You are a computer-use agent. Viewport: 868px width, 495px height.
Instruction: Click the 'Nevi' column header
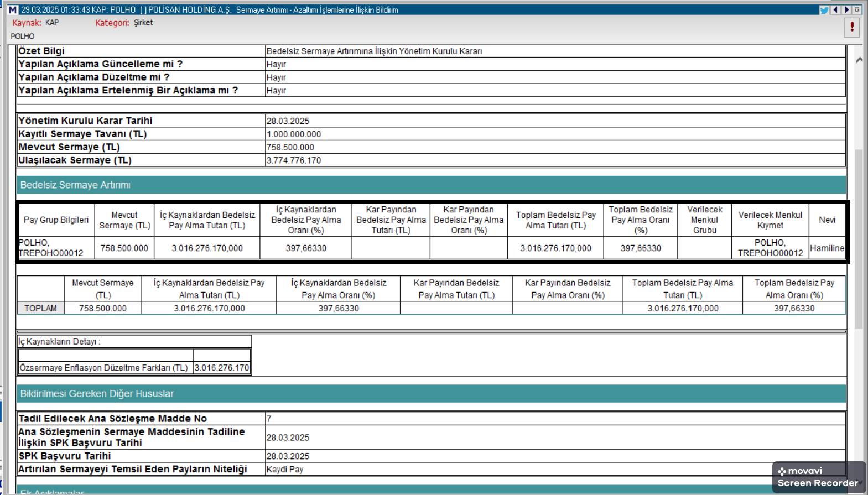827,220
